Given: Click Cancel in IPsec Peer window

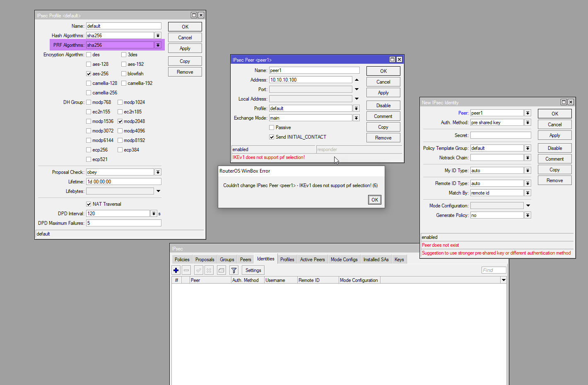Looking at the screenshot, I should tap(383, 82).
